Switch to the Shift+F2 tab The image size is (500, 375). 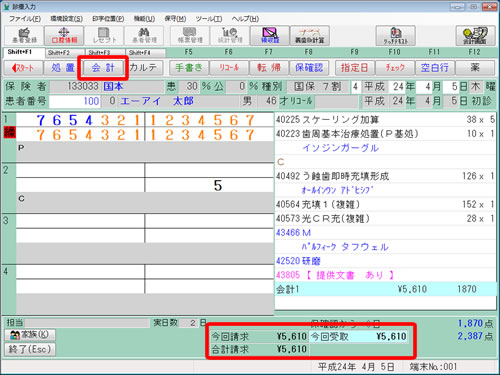click(x=65, y=53)
